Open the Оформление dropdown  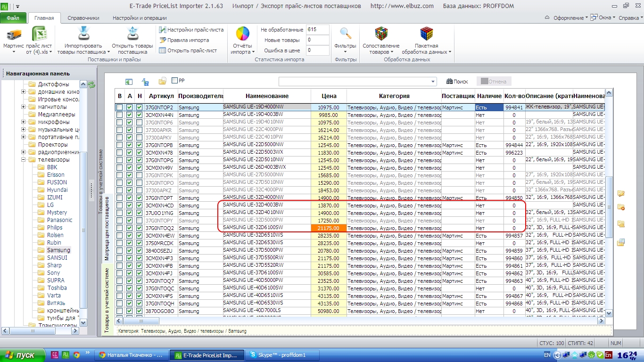pos(571,18)
